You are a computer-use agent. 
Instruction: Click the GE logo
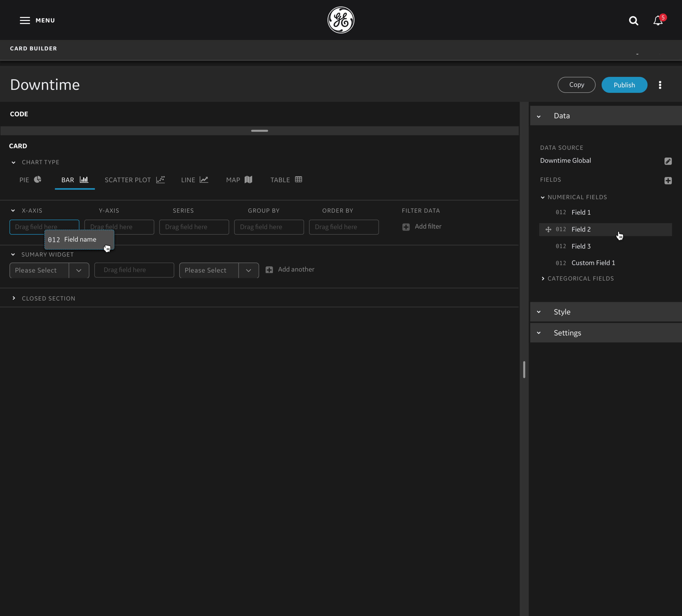click(341, 20)
